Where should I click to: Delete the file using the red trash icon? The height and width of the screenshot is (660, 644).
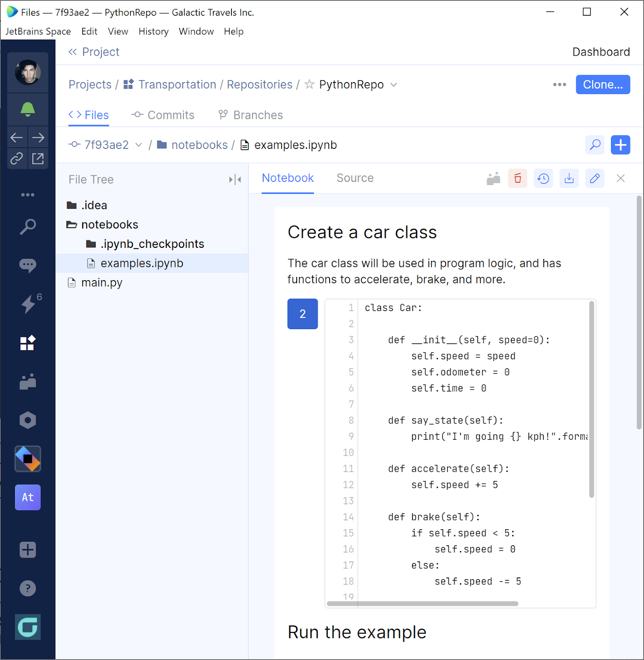517,179
